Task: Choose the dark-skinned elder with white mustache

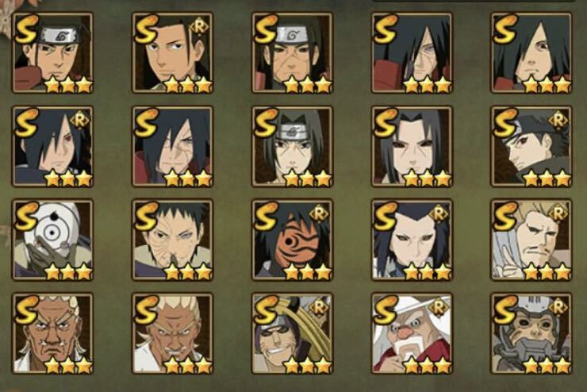Action: point(52,333)
